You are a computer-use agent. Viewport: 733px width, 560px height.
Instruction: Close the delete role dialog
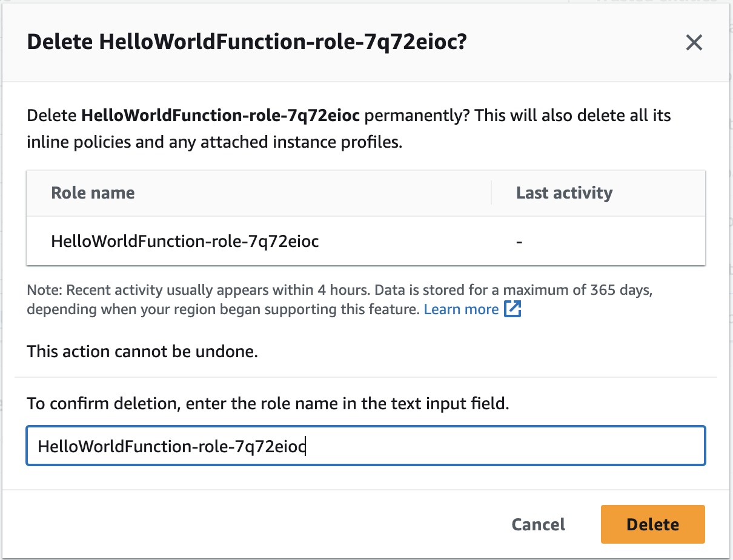point(694,42)
